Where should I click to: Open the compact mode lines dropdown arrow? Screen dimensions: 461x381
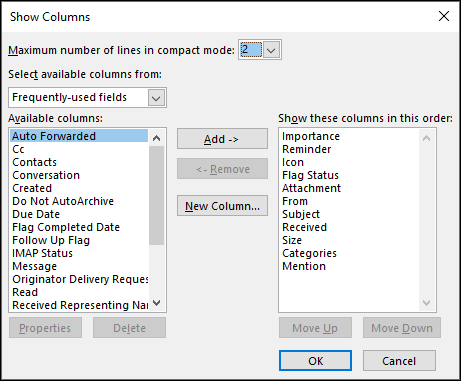271,50
